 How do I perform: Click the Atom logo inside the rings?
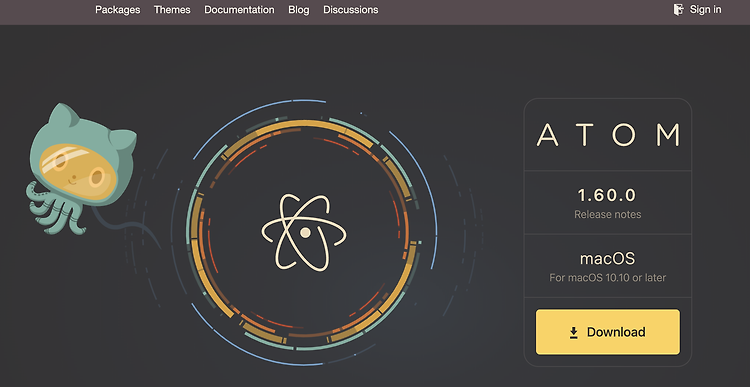pos(304,232)
